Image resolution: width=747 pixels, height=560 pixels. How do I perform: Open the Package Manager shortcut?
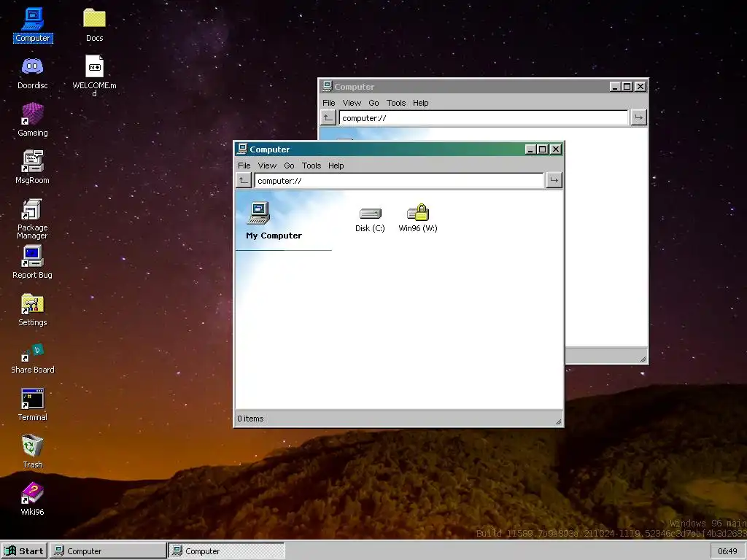click(32, 218)
